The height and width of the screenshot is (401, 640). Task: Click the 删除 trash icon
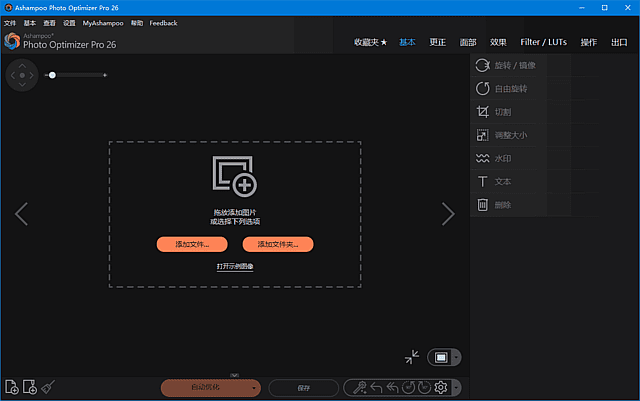coord(483,205)
